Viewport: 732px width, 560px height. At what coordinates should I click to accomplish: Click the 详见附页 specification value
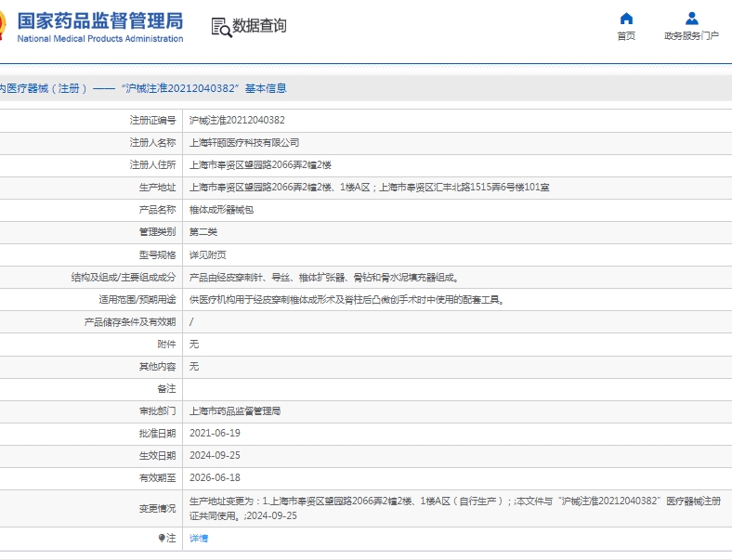(207, 254)
